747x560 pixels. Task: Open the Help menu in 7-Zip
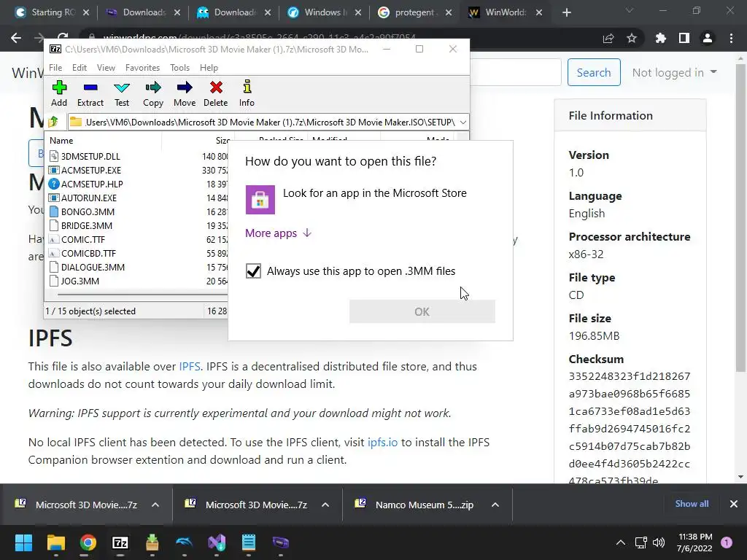click(x=209, y=68)
